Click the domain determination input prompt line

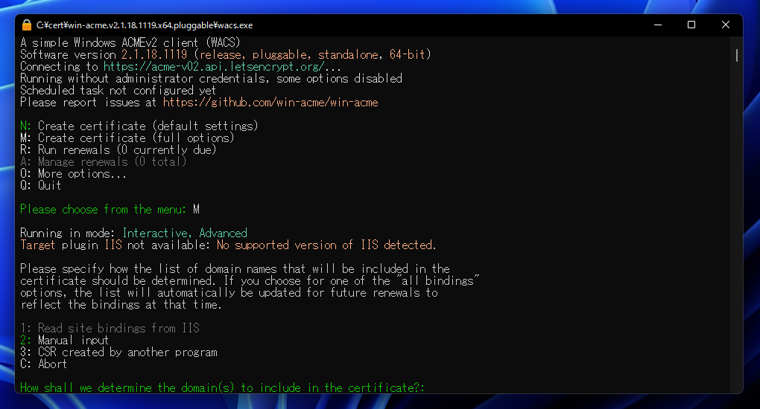(222, 387)
